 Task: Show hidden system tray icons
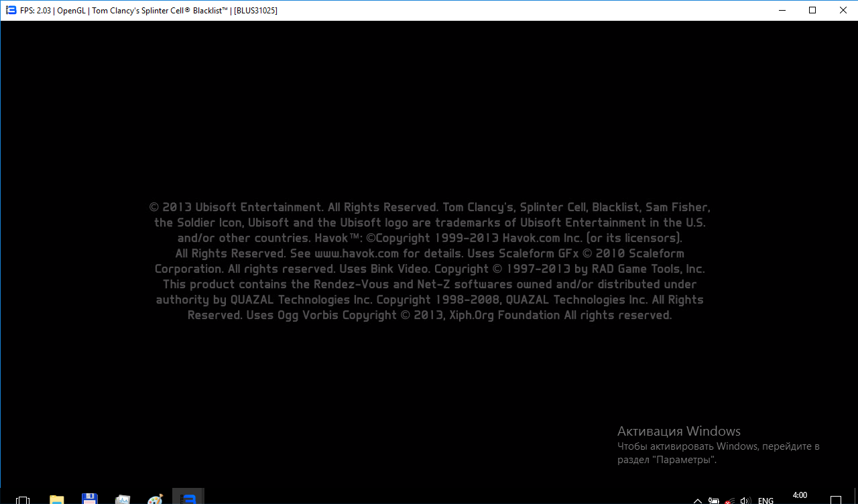coord(698,500)
